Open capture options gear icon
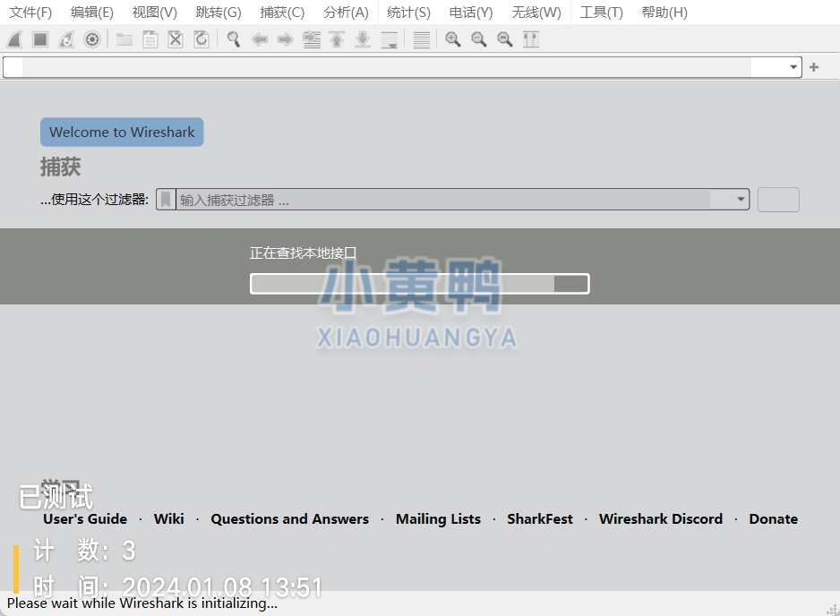840x616 pixels. (92, 39)
